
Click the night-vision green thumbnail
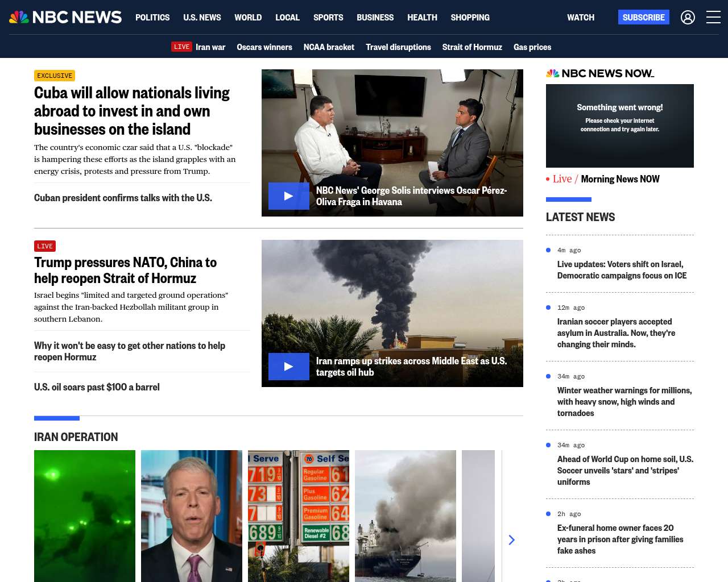coord(85,516)
